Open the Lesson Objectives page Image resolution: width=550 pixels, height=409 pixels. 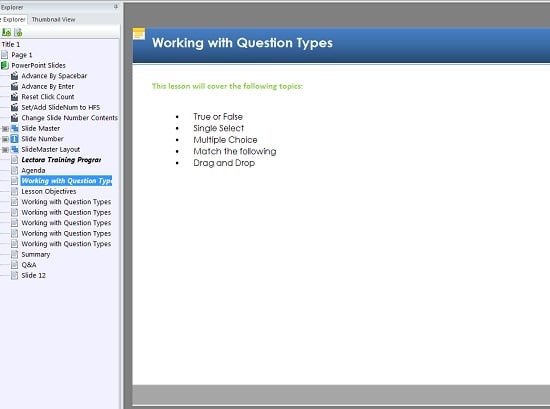pyautogui.click(x=49, y=192)
